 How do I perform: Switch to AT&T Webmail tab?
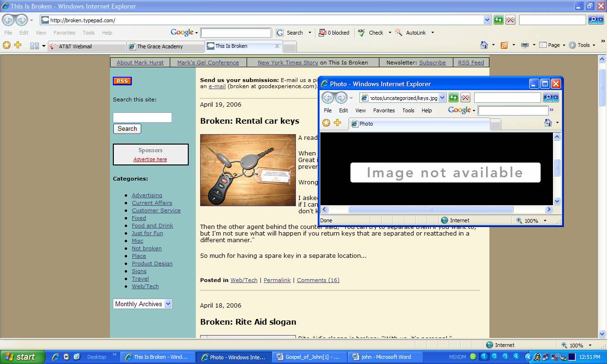click(x=87, y=46)
